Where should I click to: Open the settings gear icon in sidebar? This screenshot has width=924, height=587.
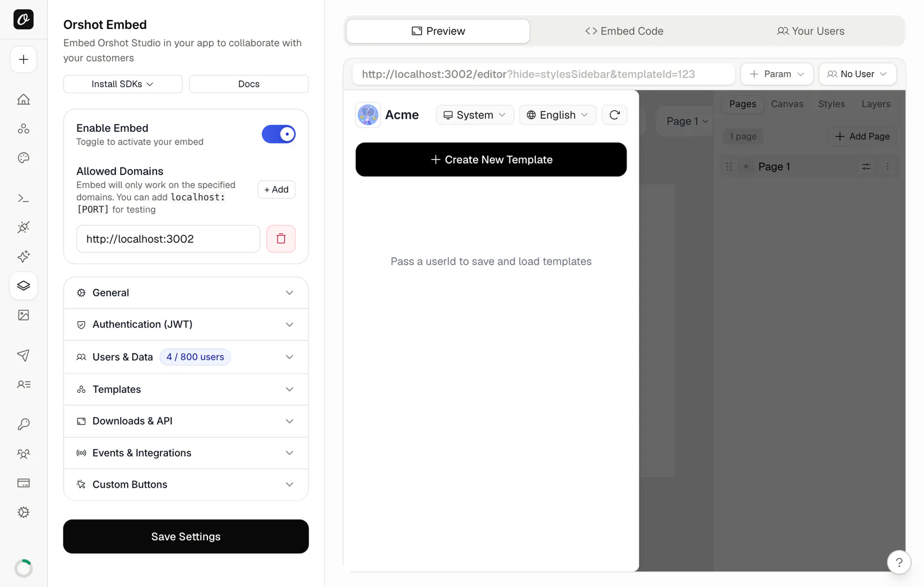[24, 512]
